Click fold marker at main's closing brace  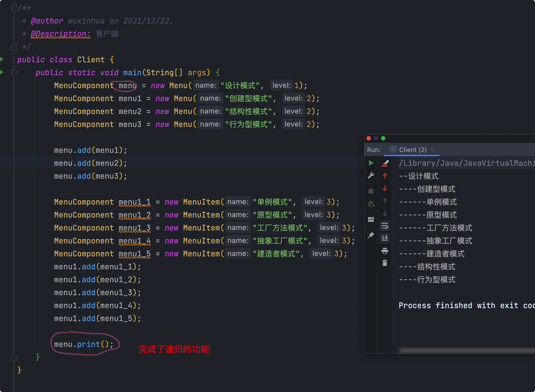tap(14, 357)
